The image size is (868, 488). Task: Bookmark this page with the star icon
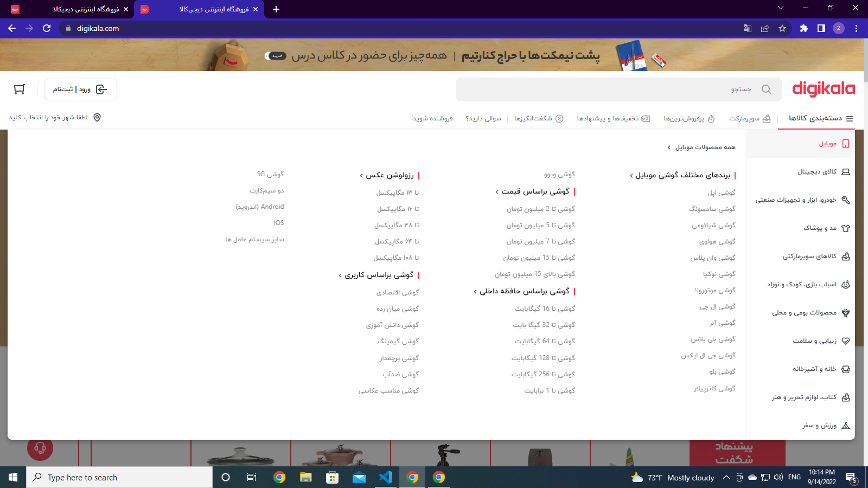[782, 28]
